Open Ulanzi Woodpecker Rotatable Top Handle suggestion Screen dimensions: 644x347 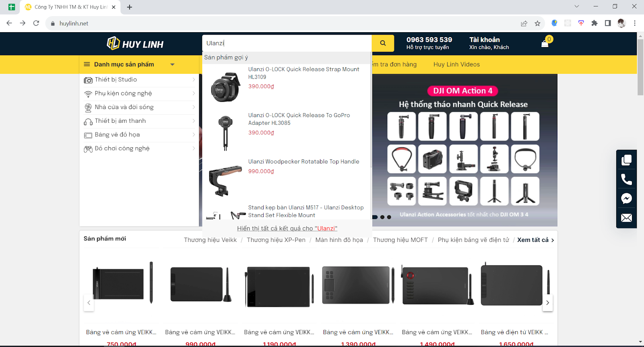point(303,161)
